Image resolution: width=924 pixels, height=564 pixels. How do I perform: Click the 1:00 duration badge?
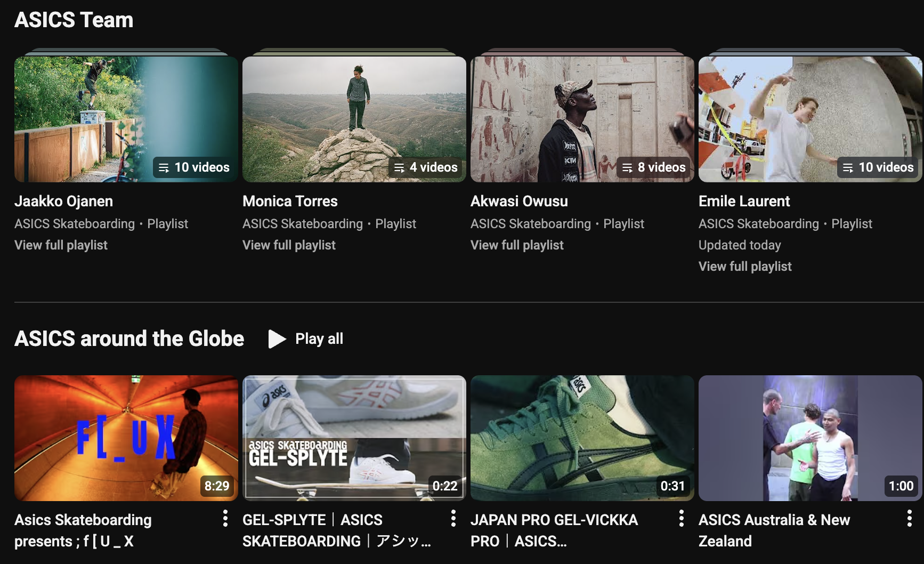(901, 486)
